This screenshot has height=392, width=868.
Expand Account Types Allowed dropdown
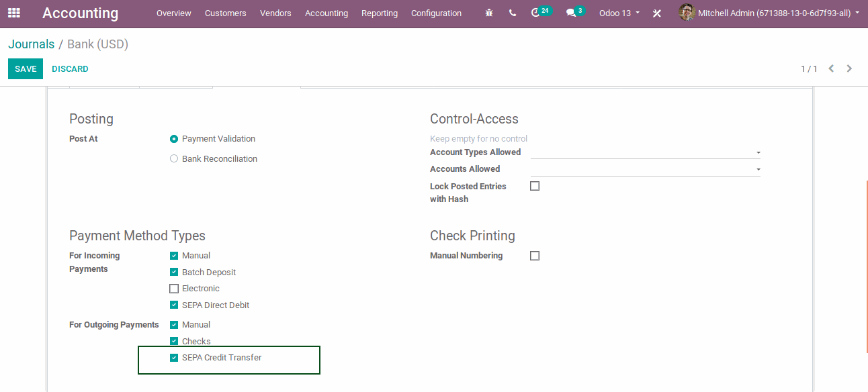point(758,152)
